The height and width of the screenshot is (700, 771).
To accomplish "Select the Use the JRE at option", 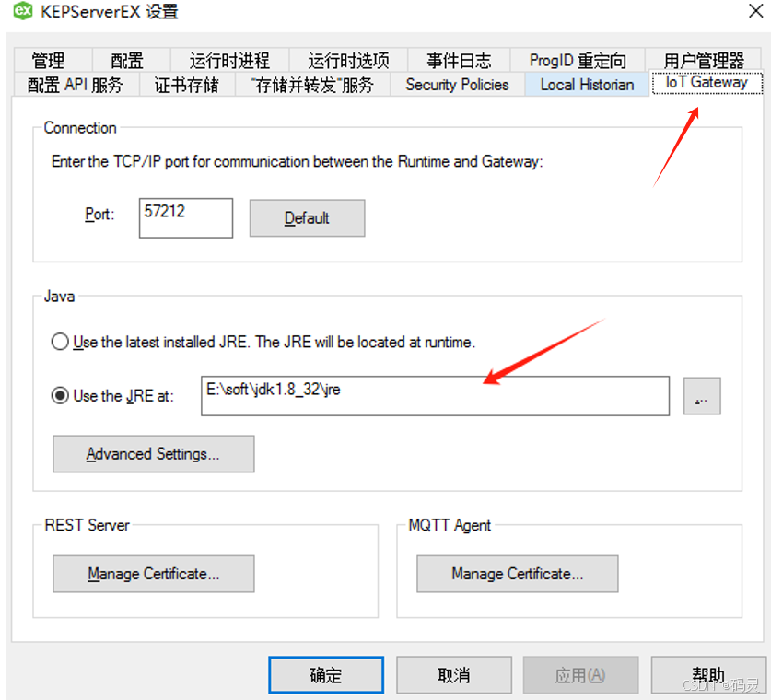I will [112, 396].
